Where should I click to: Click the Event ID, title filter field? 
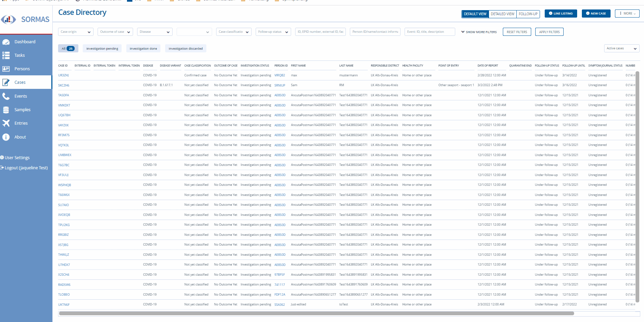click(430, 32)
